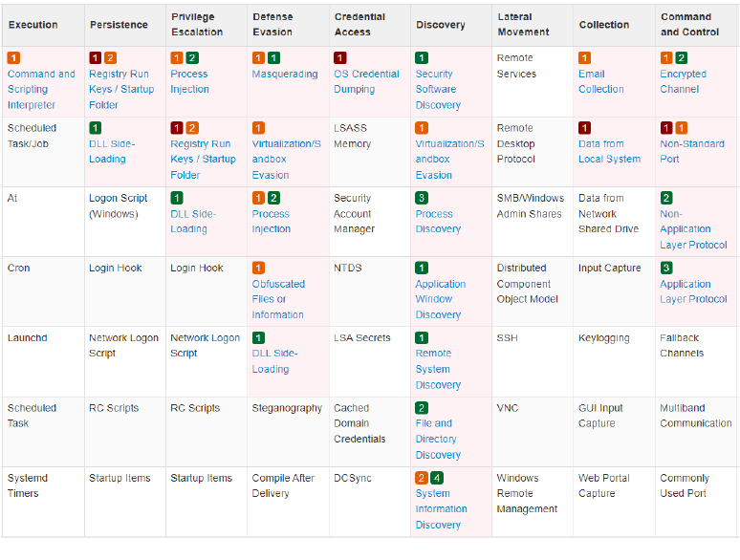
Task: Click the orange 1 badge above Obfuscated Files or Information
Action: tap(258, 268)
